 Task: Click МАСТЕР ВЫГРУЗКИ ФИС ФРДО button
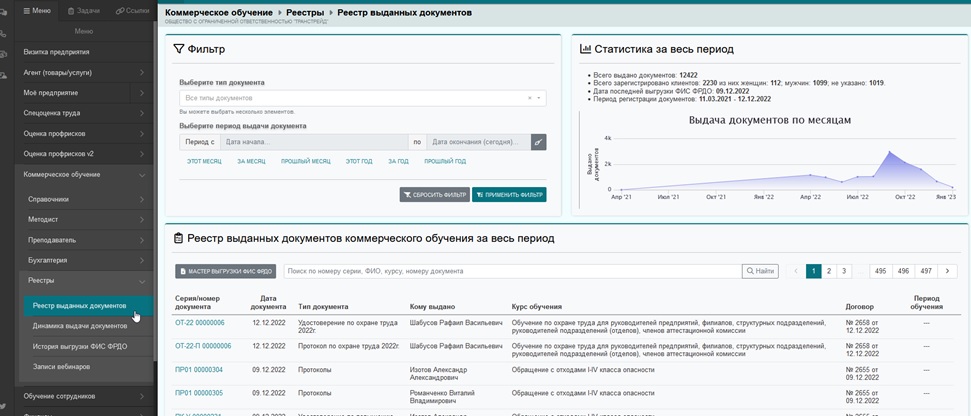(226, 271)
